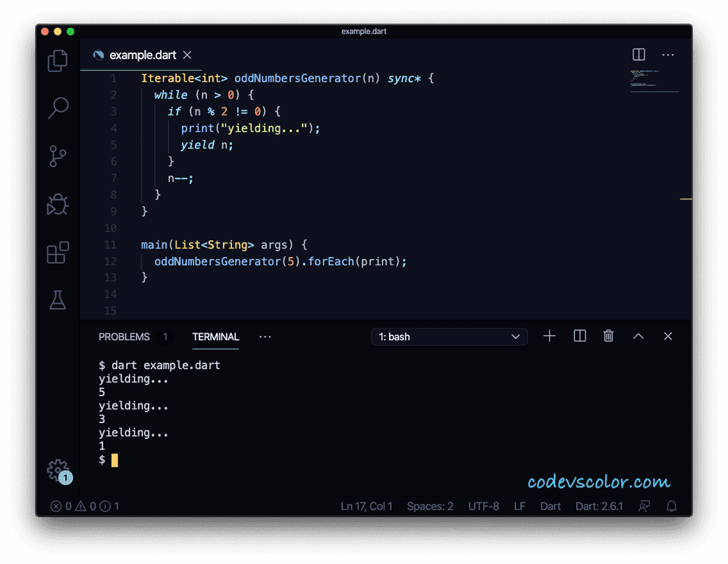Open the Run and Debug view
The image size is (728, 564).
coord(57,205)
